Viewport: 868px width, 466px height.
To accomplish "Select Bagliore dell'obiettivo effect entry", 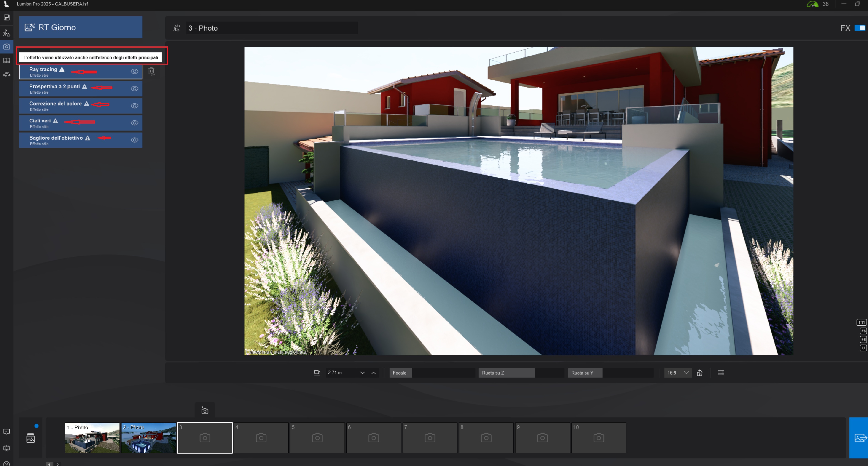I will click(x=81, y=140).
